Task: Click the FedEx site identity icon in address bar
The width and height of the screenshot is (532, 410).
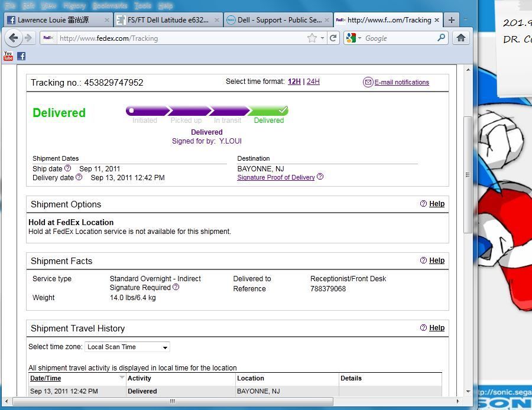Action: pos(48,38)
